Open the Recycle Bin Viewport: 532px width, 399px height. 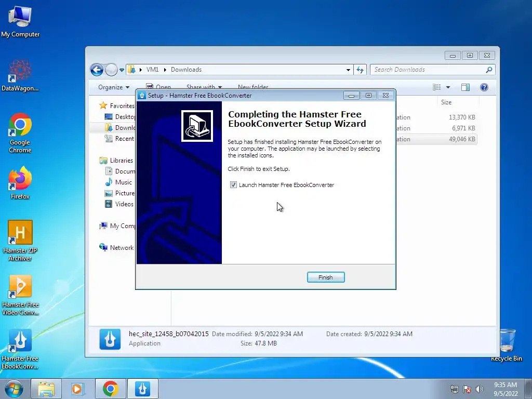coord(507,345)
